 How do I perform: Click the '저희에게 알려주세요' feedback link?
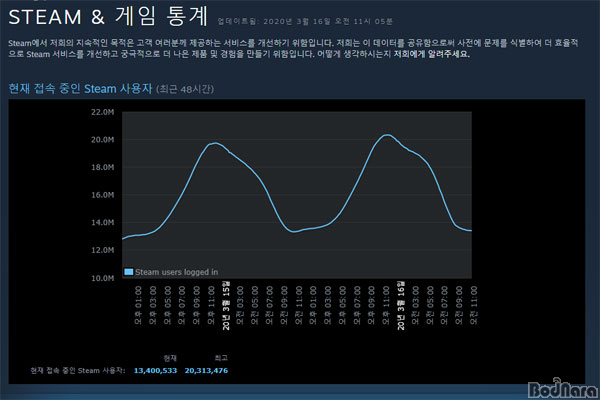tap(431, 54)
